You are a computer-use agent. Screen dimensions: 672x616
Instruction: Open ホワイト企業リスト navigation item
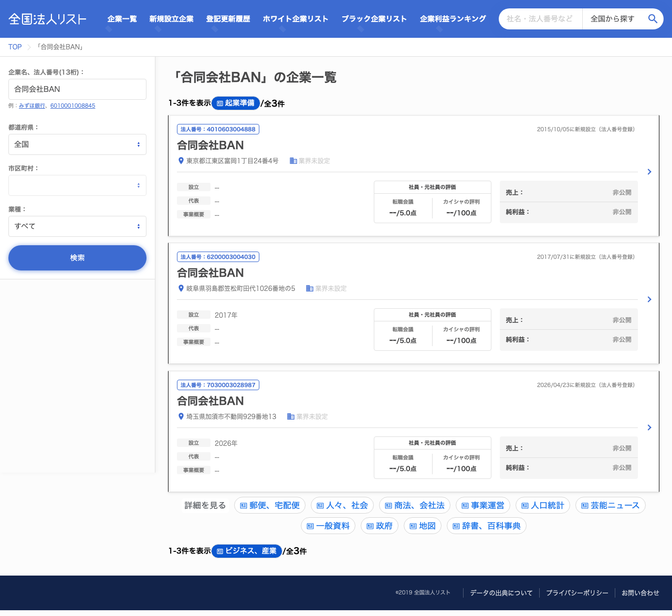pyautogui.click(x=296, y=19)
